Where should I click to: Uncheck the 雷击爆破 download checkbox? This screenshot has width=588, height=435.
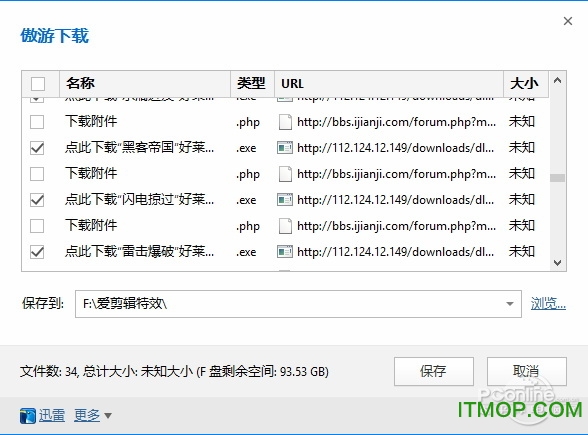point(37,252)
